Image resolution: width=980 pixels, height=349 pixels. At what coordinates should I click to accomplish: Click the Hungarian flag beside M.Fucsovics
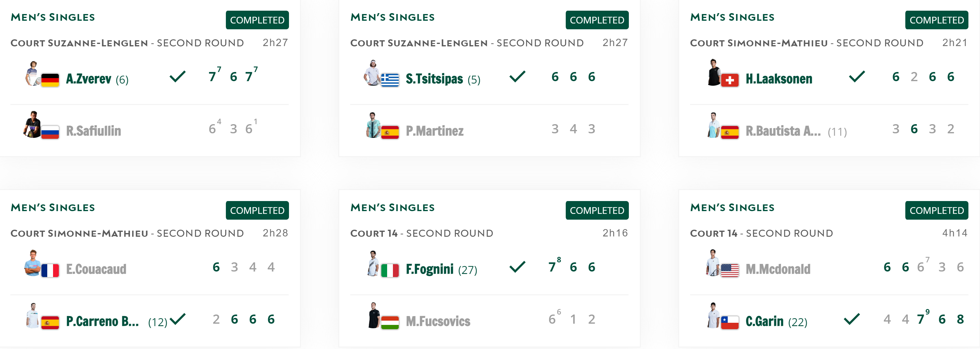click(390, 322)
